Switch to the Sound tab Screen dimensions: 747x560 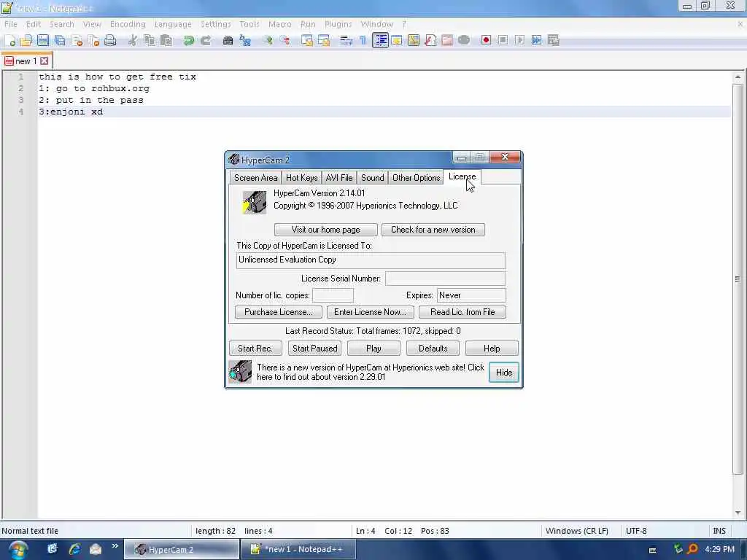(x=373, y=178)
